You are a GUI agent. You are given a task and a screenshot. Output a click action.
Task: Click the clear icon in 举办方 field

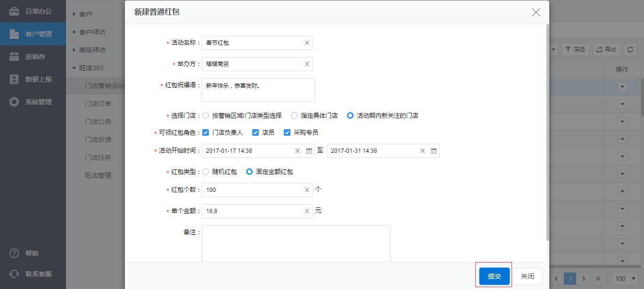307,64
